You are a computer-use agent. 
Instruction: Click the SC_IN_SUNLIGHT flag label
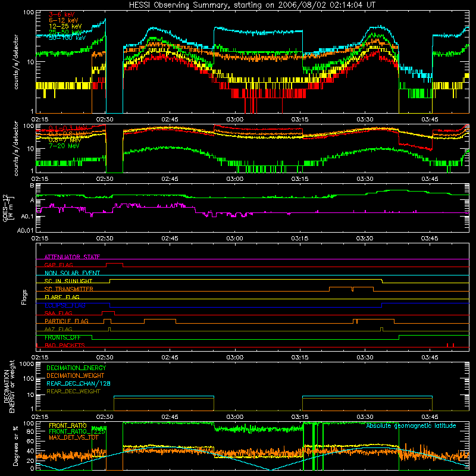click(x=68, y=281)
